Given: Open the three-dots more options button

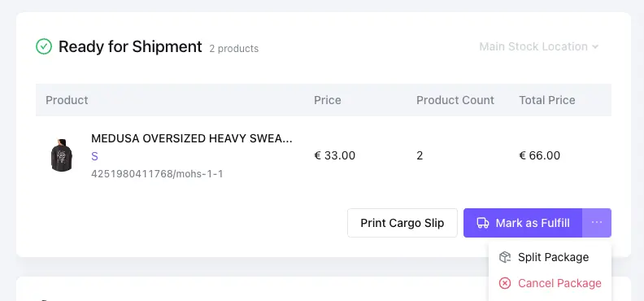Looking at the screenshot, I should 597,223.
